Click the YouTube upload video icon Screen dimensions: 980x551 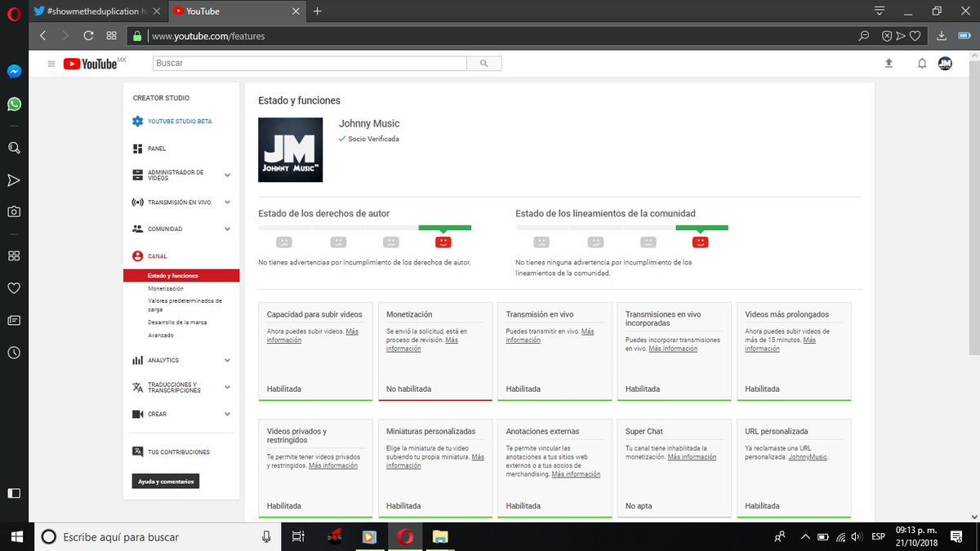point(889,64)
